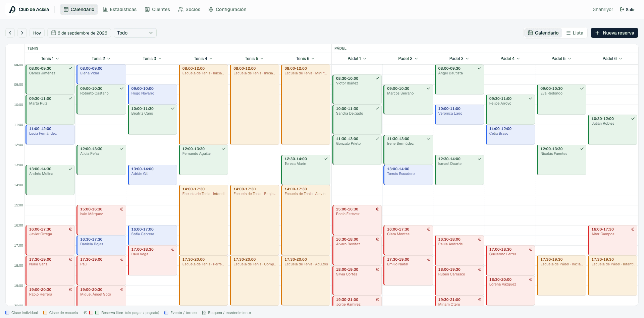Open Escuela de Pádel Infantil 17:30-19:30 block
Image resolution: width=644 pixels, height=318 pixels.
tap(612, 275)
